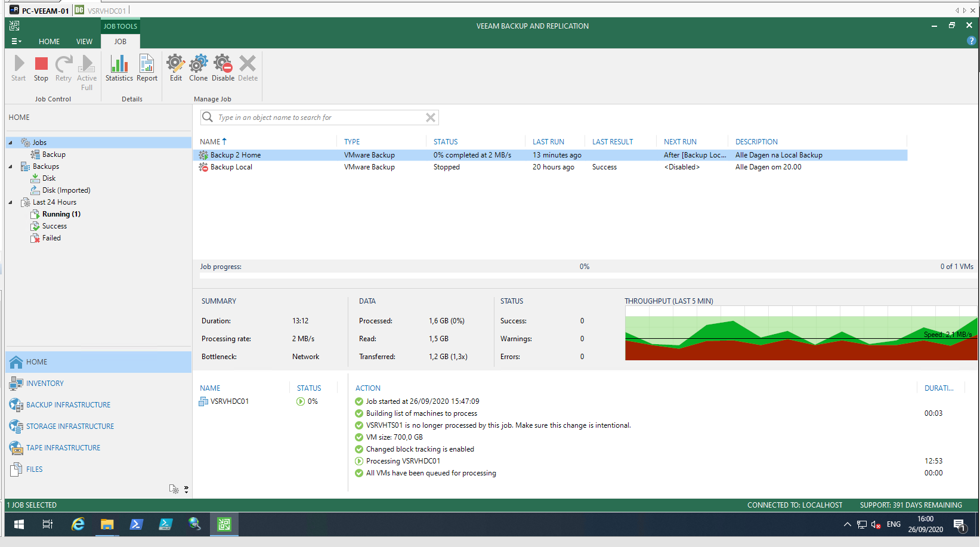Screen dimensions: 980x547
Task: Stop the running backup job
Action: coord(41,67)
